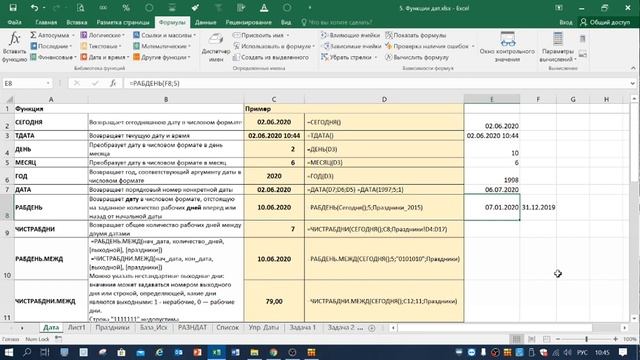Viewport: 640px width, 360px height.
Task: Expand the formula bar
Action: point(632,83)
